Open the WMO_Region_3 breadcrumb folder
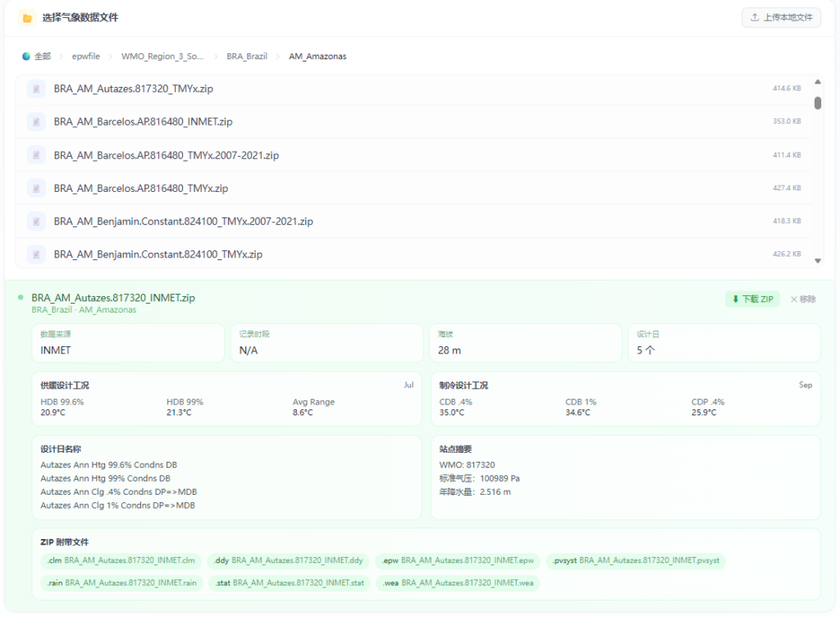This screenshot has width=840, height=617. click(162, 57)
